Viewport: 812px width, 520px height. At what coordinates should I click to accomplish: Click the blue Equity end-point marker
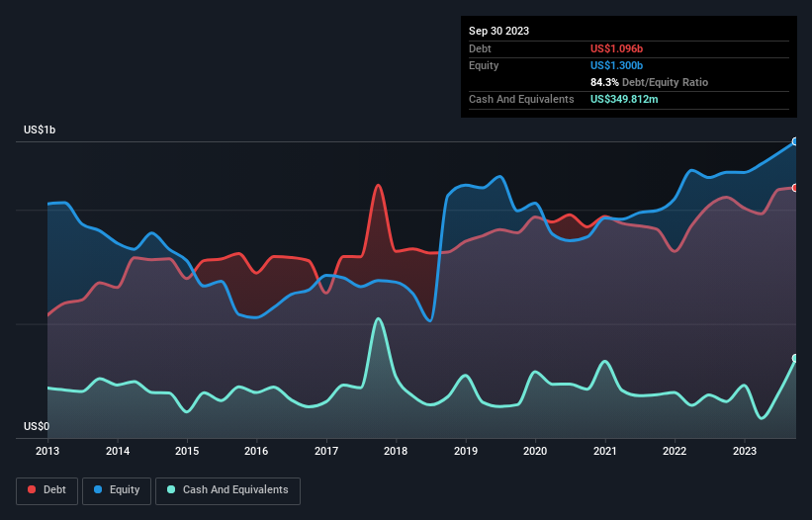[795, 141]
